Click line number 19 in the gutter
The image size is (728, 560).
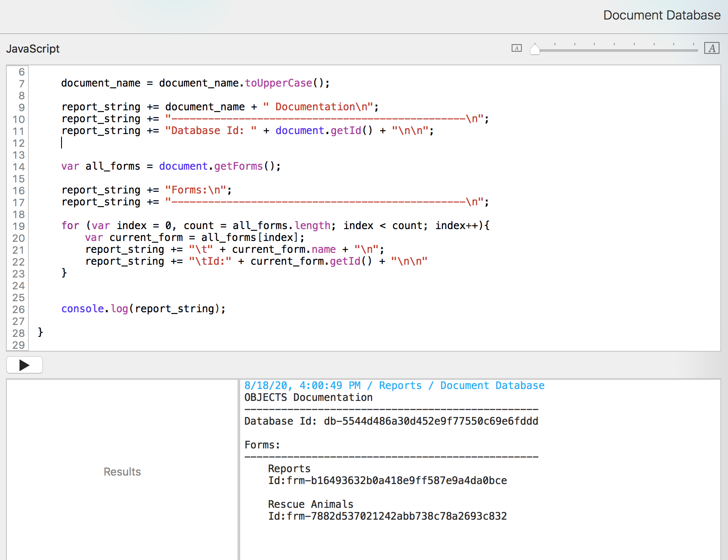click(18, 226)
